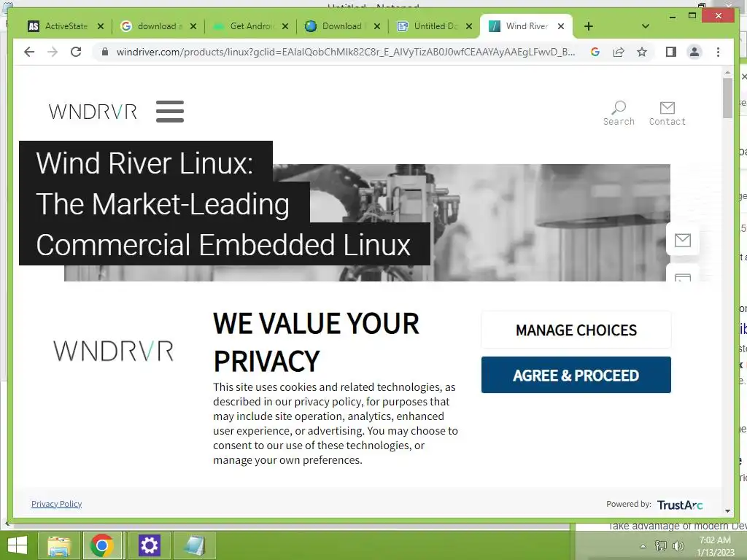Open the Contact envelope icon in header
This screenshot has height=560, width=747.
tap(667, 108)
